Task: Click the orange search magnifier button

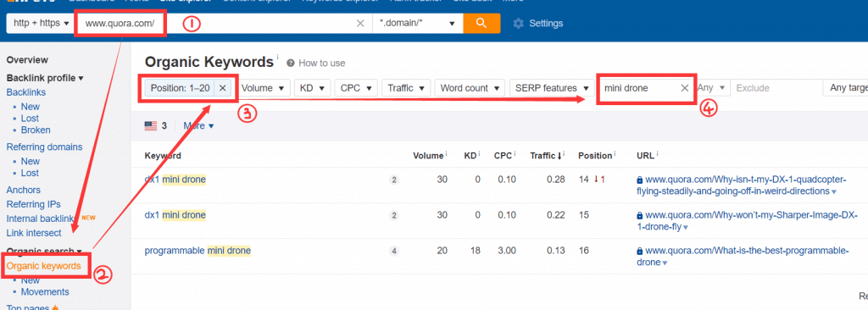Action: [481, 23]
